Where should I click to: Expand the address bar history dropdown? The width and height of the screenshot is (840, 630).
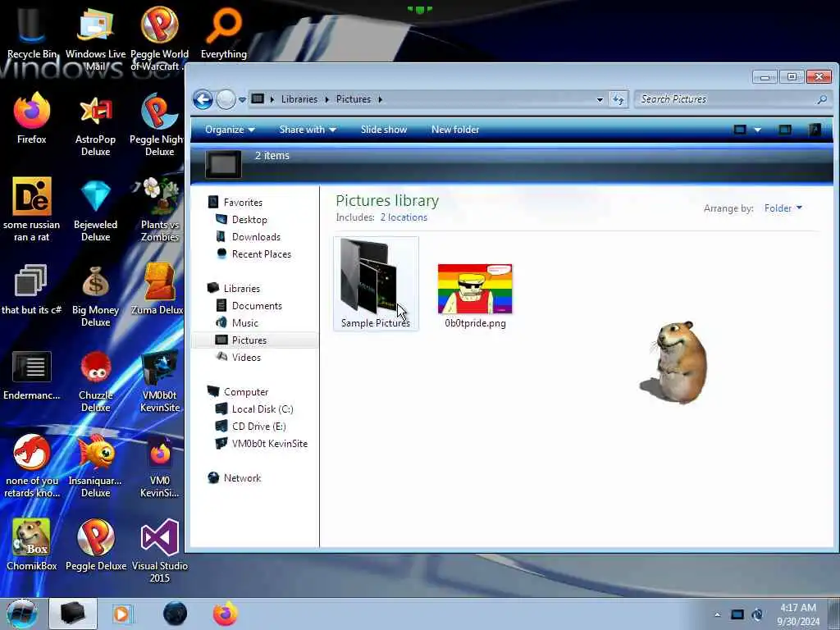[x=600, y=99]
